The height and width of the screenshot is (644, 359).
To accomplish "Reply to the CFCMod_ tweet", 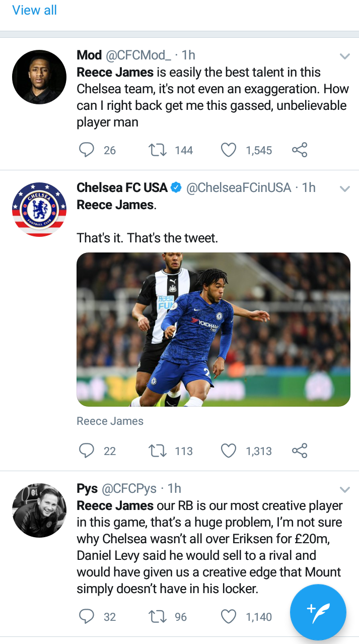I will pyautogui.click(x=87, y=150).
